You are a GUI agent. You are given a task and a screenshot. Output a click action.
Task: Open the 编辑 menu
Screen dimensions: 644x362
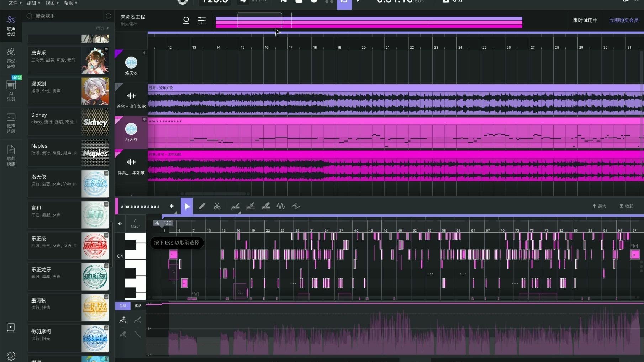click(33, 3)
